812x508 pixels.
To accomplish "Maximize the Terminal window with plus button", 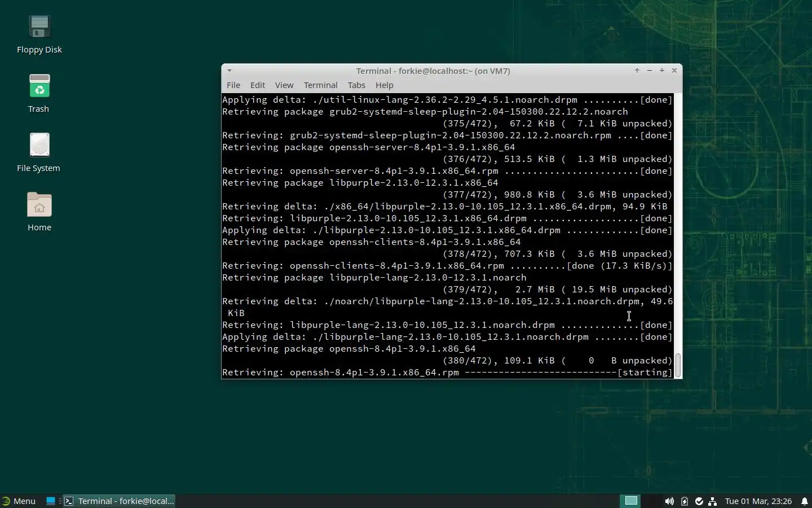I will pyautogui.click(x=662, y=71).
